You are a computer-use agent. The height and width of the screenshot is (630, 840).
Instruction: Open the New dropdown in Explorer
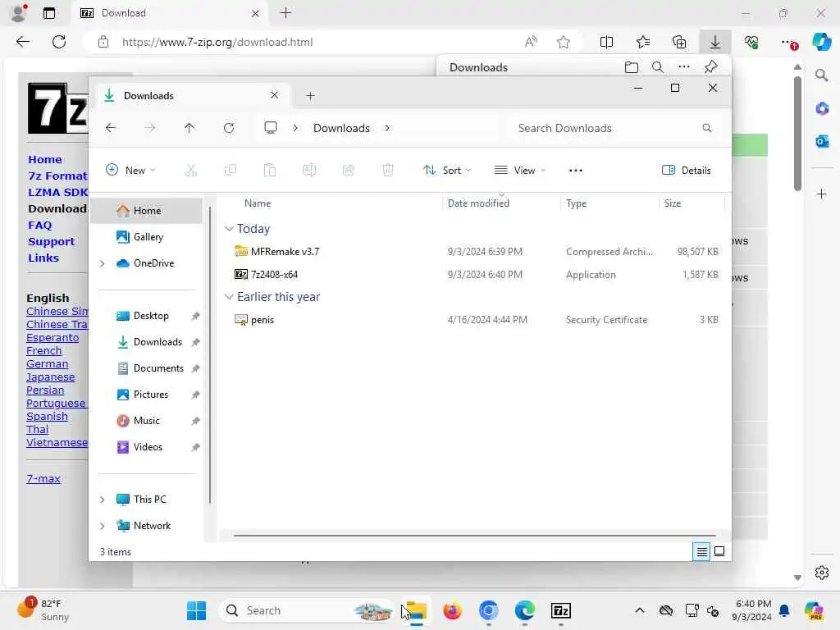click(130, 171)
